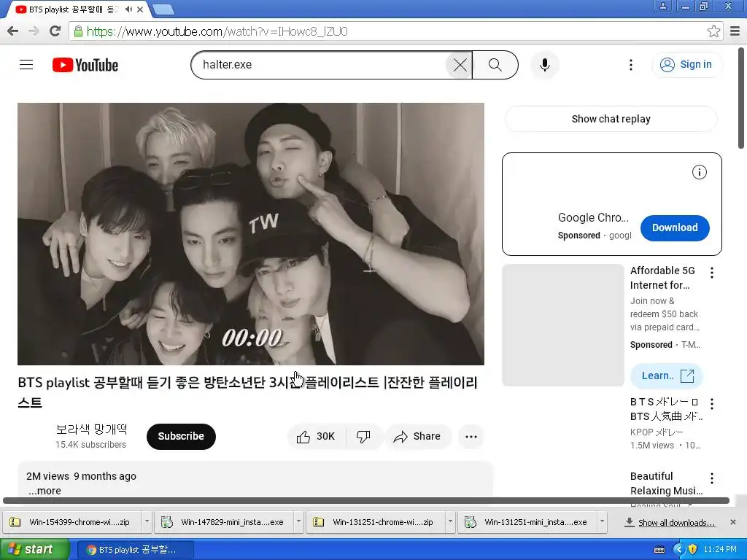Expand Win-147829-mini_insta exe download menu

tap(298, 522)
